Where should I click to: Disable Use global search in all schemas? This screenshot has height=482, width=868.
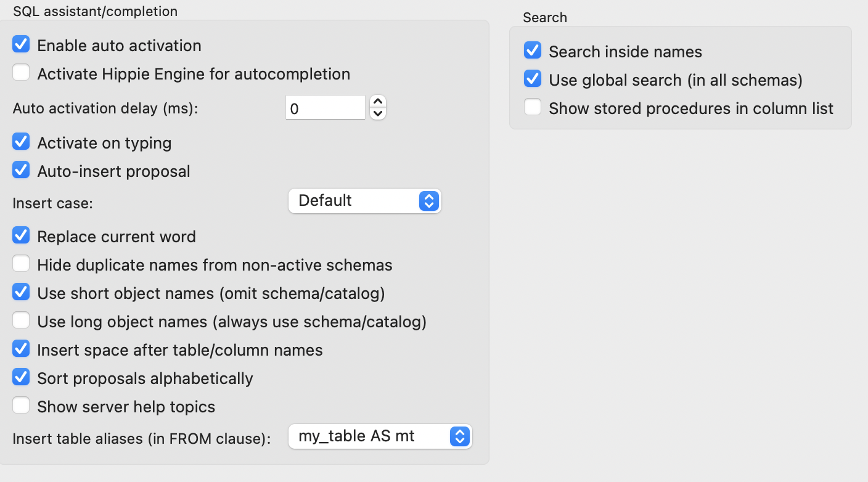(532, 78)
